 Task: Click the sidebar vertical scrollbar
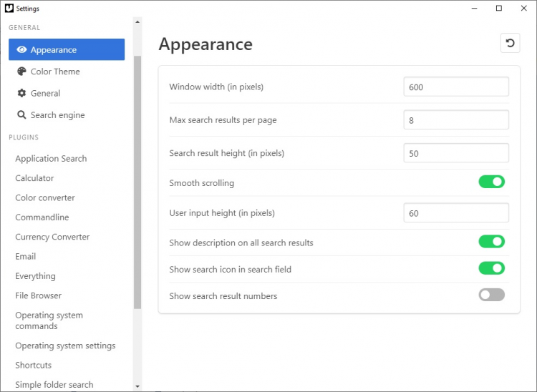pos(137,179)
